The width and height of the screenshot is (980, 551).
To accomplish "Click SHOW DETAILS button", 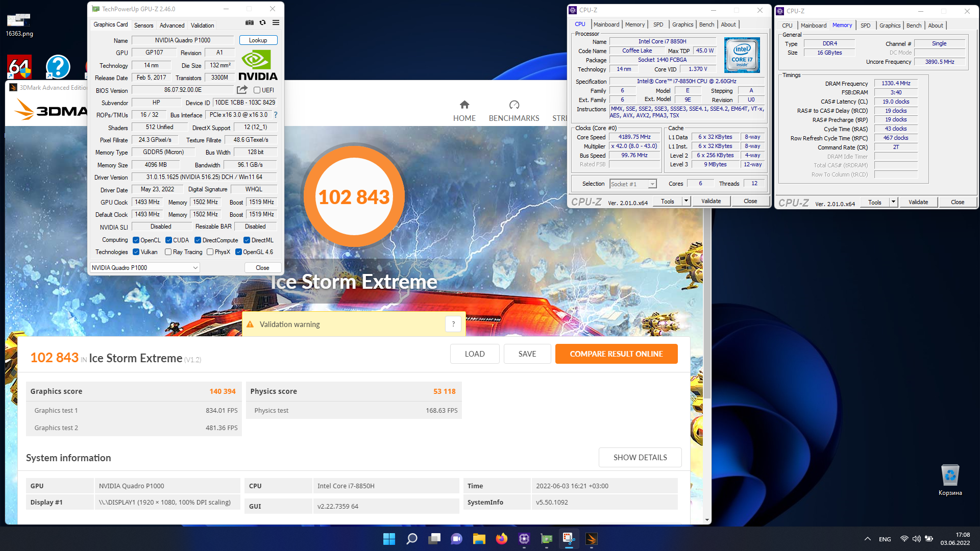I will [640, 458].
